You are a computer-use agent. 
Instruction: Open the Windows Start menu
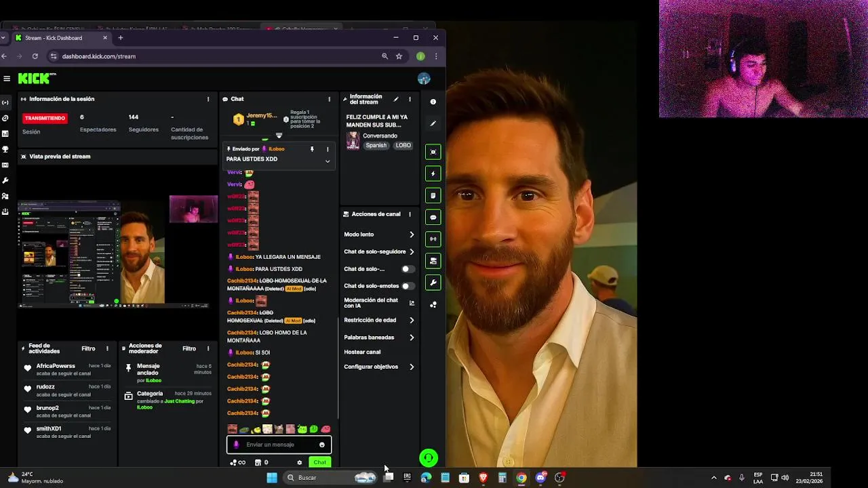point(272,478)
